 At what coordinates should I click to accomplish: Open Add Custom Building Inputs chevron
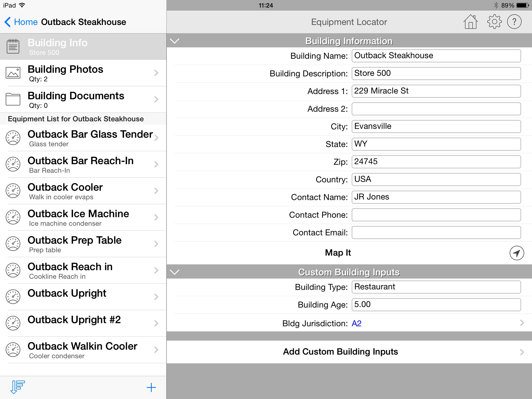tap(522, 352)
